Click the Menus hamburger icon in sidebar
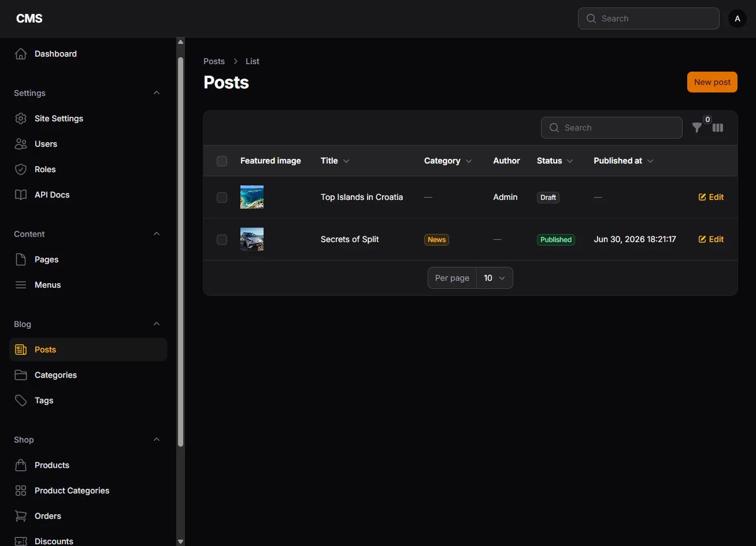 21,285
